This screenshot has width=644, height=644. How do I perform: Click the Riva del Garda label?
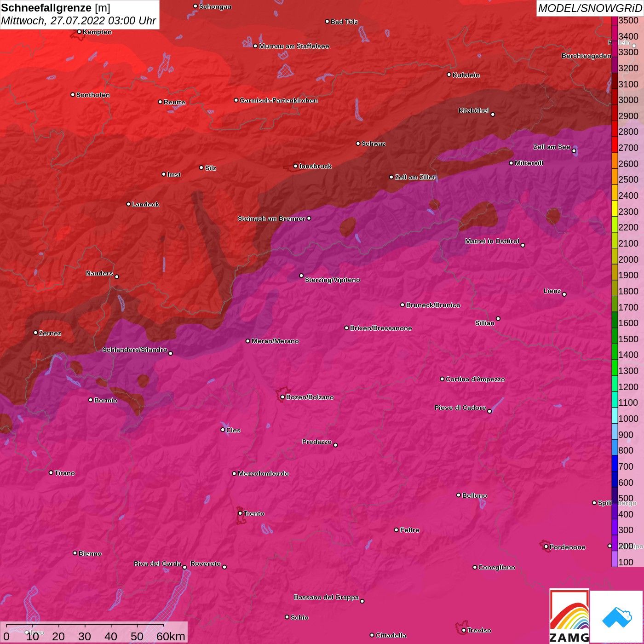point(157,563)
